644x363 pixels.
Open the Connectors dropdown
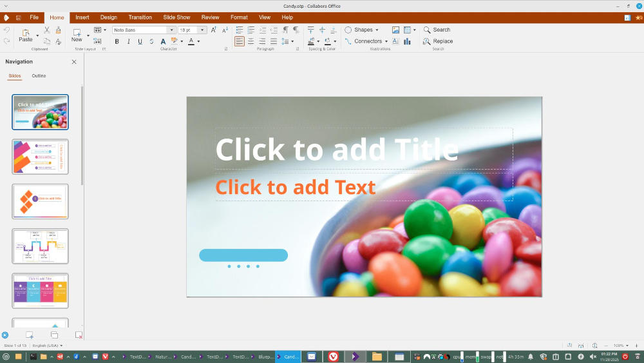point(386,41)
